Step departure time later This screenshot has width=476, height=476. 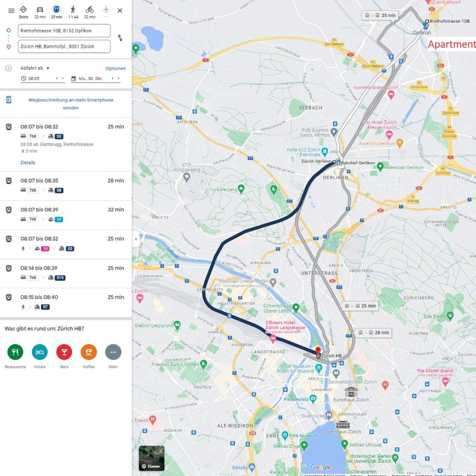coord(63,78)
